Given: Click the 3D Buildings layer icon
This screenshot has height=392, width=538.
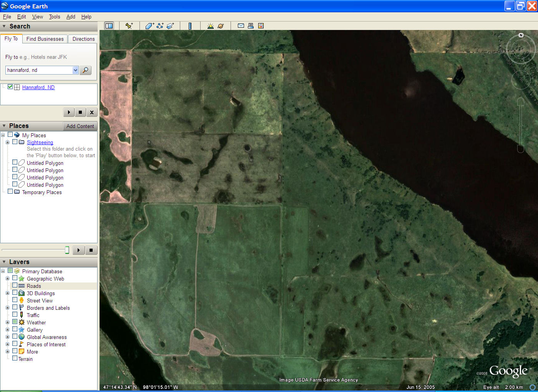Looking at the screenshot, I should 22,293.
